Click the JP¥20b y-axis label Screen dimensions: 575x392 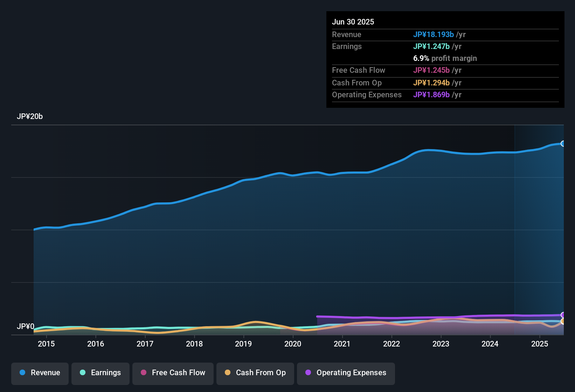pos(30,117)
